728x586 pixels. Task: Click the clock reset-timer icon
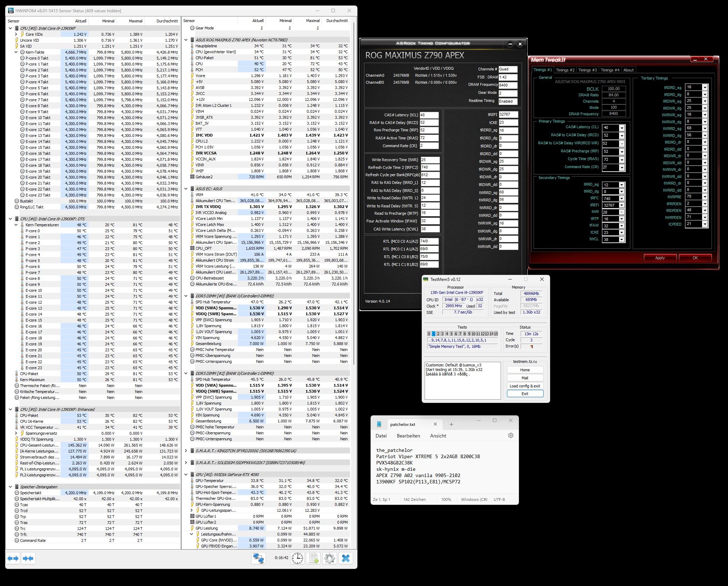pyautogui.click(x=297, y=558)
